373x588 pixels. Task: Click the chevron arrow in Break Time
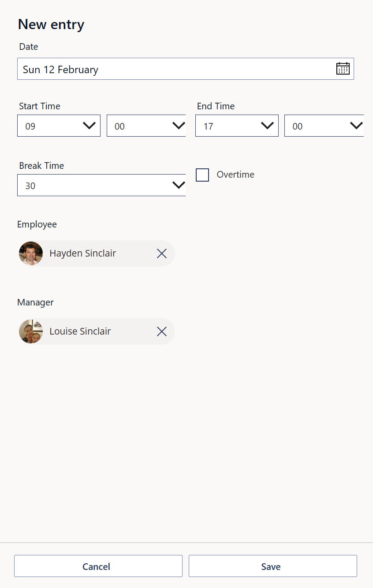179,185
